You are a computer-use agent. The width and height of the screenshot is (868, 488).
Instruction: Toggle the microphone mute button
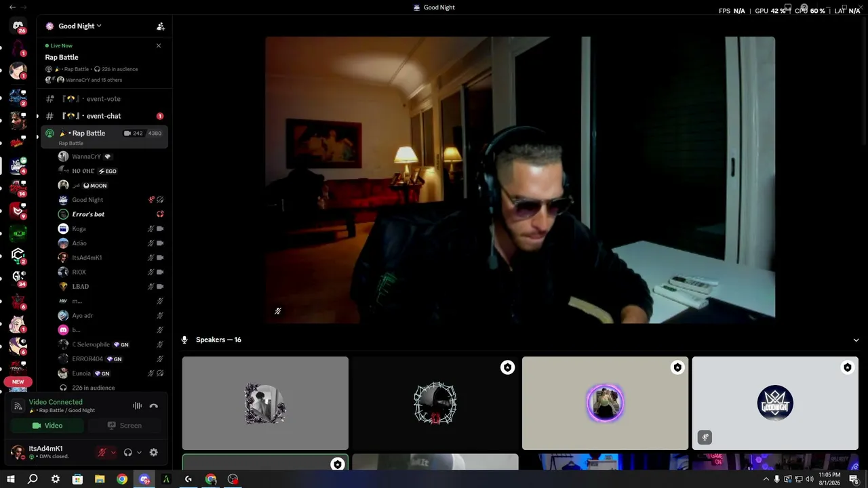(102, 452)
